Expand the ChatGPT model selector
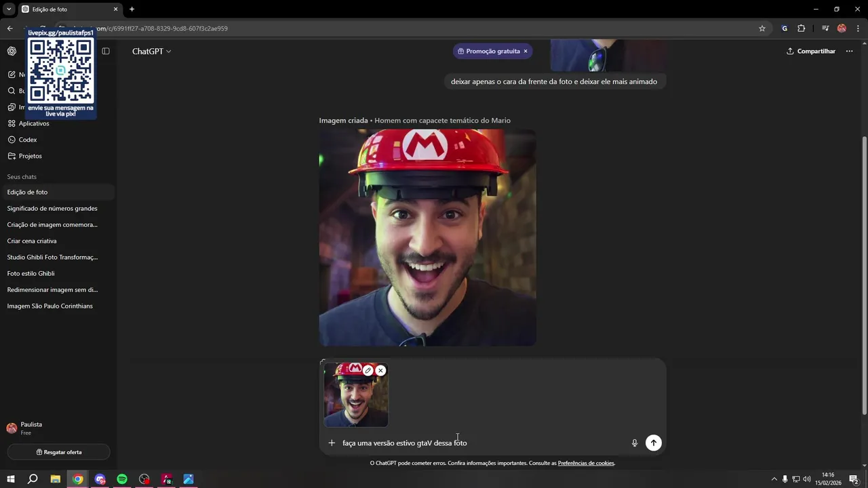868x488 pixels. (x=152, y=51)
